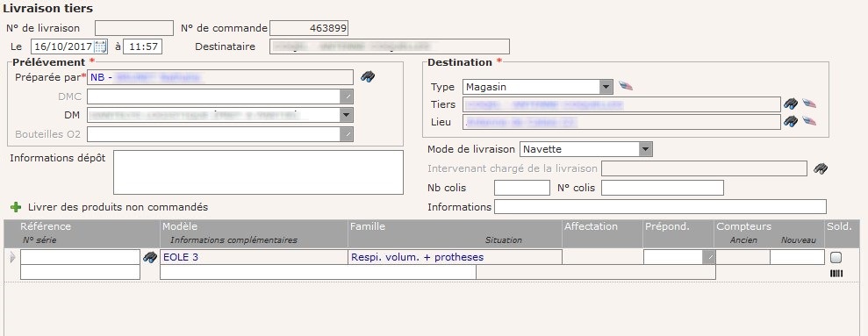Click green plus to add non-ordered products
The height and width of the screenshot is (336, 868).
click(16, 208)
